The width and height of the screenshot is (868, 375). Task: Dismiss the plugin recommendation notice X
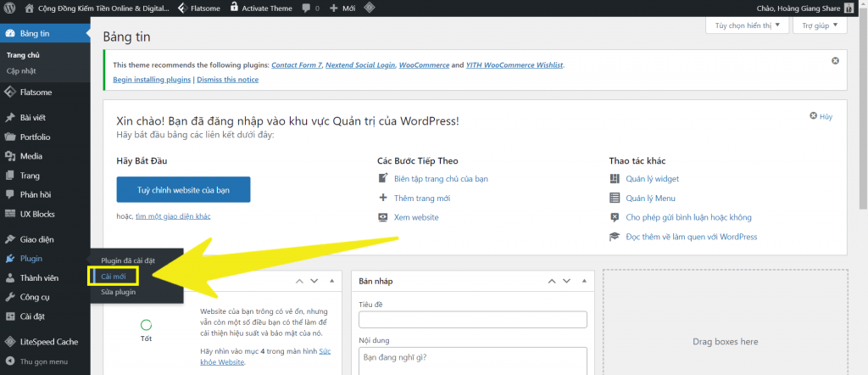[x=835, y=61]
